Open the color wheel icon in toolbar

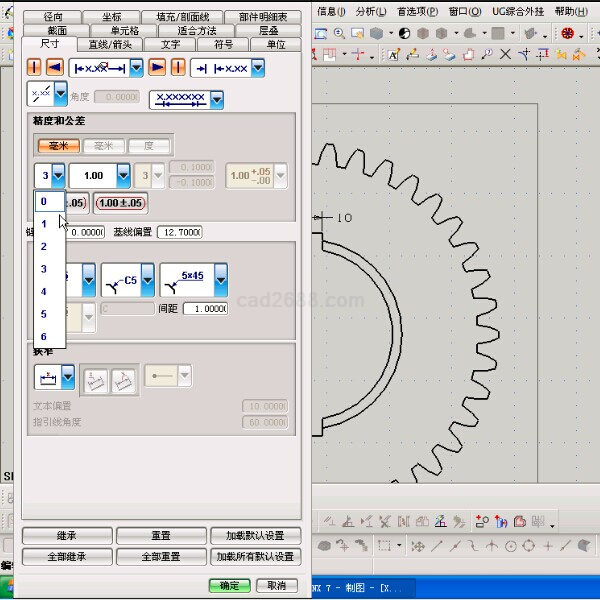tap(567, 33)
